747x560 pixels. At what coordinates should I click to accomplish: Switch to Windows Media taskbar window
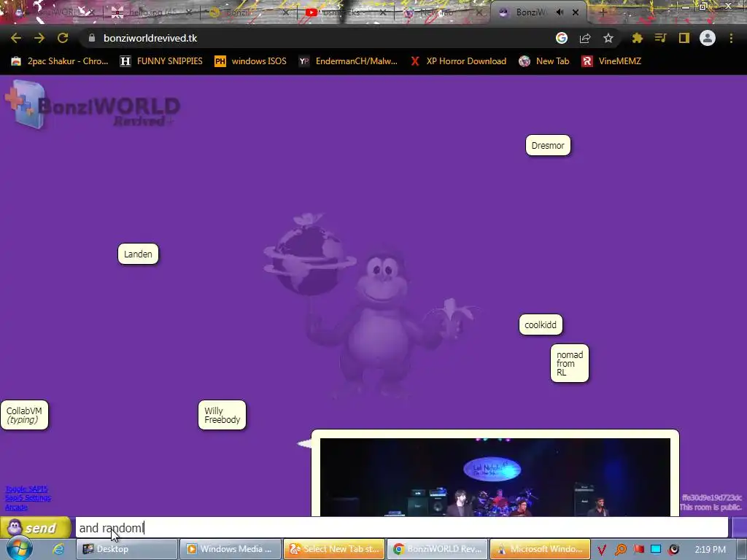(x=231, y=549)
